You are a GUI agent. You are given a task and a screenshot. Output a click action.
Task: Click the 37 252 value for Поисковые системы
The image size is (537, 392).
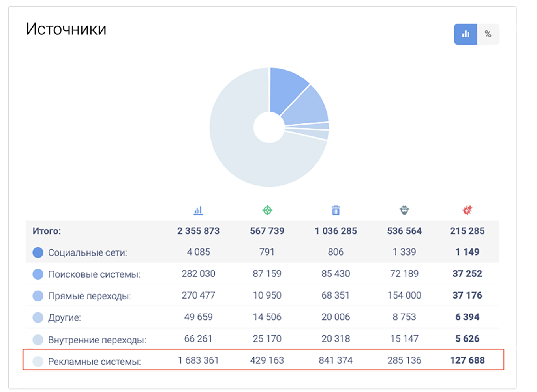coord(467,274)
